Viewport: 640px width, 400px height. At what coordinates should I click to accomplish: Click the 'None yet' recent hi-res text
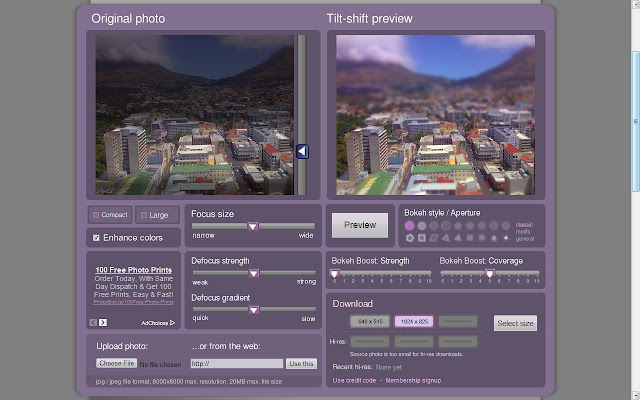coord(389,367)
